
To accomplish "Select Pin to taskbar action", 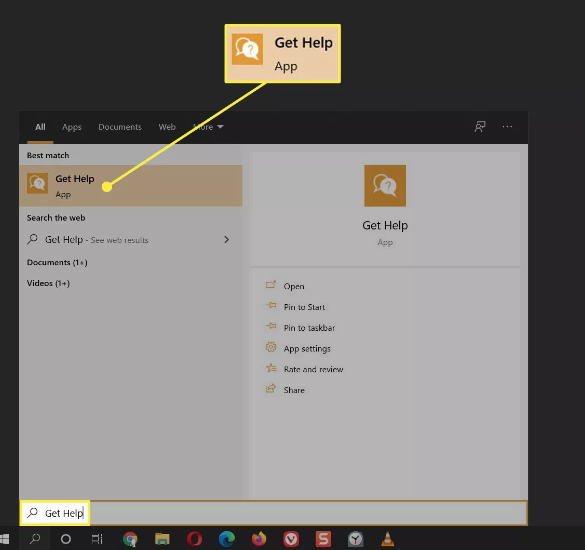I will [309, 328].
